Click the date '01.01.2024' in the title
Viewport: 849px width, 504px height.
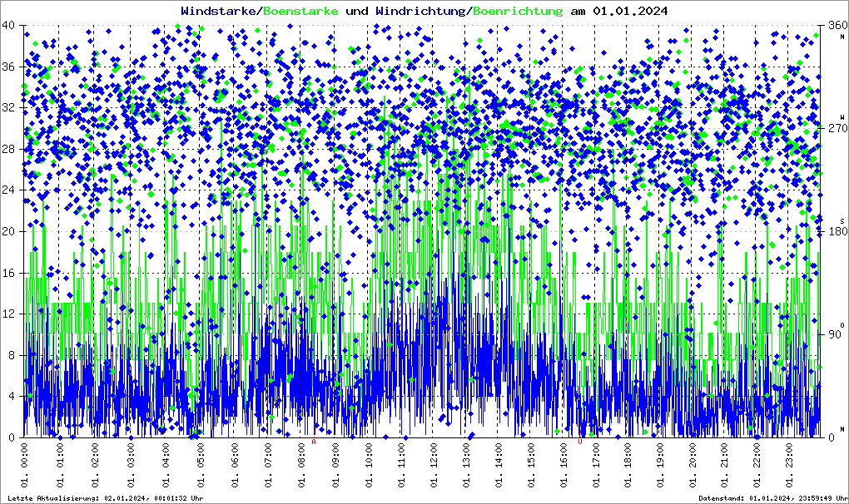pos(630,11)
